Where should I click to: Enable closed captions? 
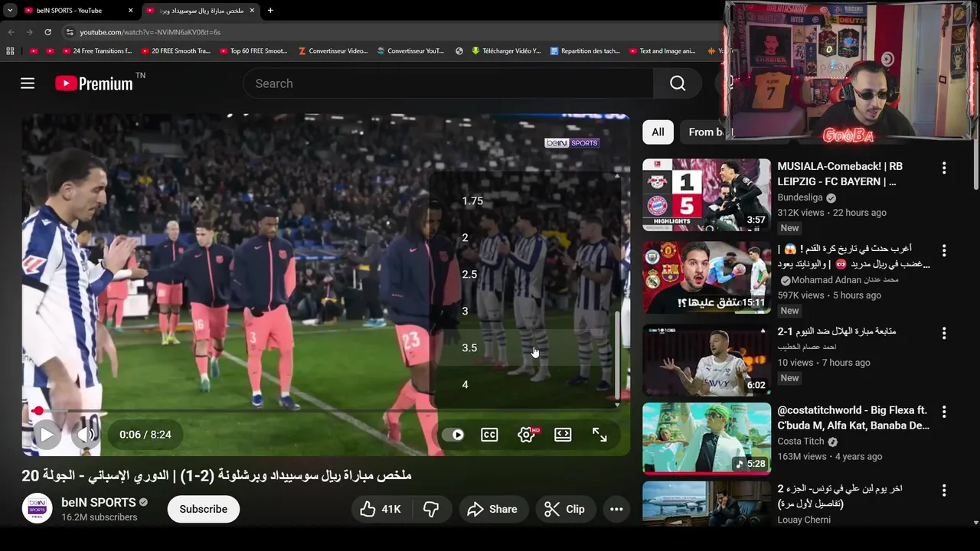(x=489, y=435)
